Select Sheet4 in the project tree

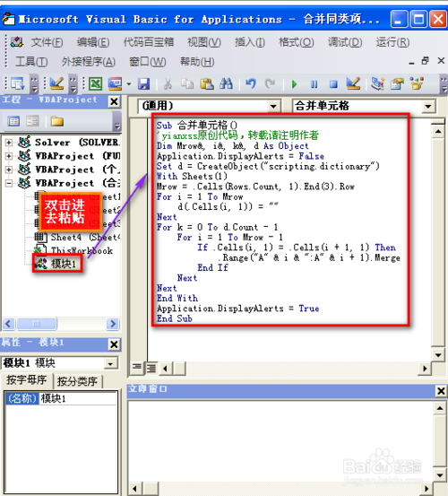pyautogui.click(x=77, y=237)
